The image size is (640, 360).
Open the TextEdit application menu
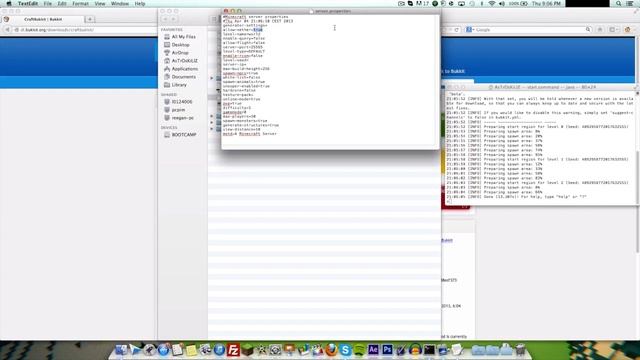pos(28,4)
